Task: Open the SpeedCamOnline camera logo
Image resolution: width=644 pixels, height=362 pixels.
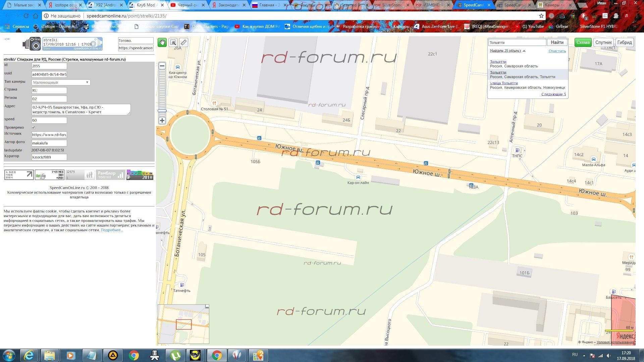Action: pyautogui.click(x=32, y=44)
